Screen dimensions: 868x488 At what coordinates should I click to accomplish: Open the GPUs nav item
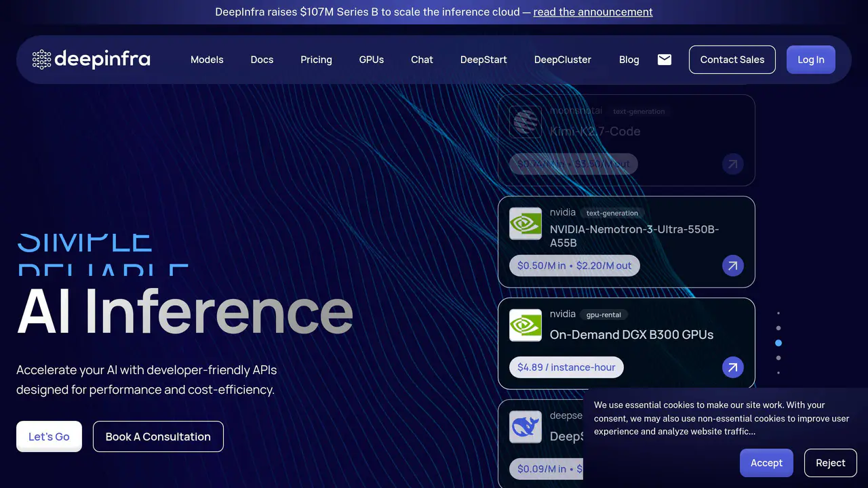372,60
